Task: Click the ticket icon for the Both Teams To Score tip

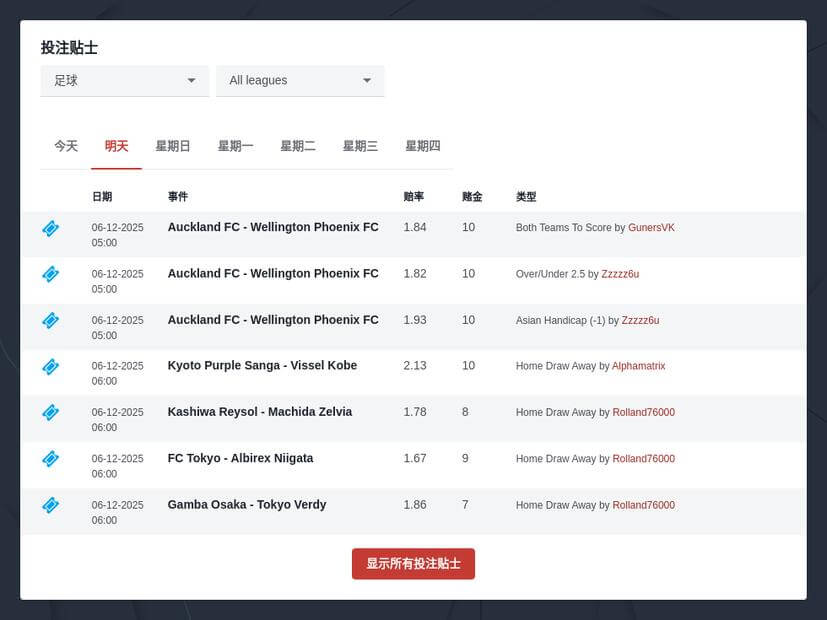Action: point(50,228)
